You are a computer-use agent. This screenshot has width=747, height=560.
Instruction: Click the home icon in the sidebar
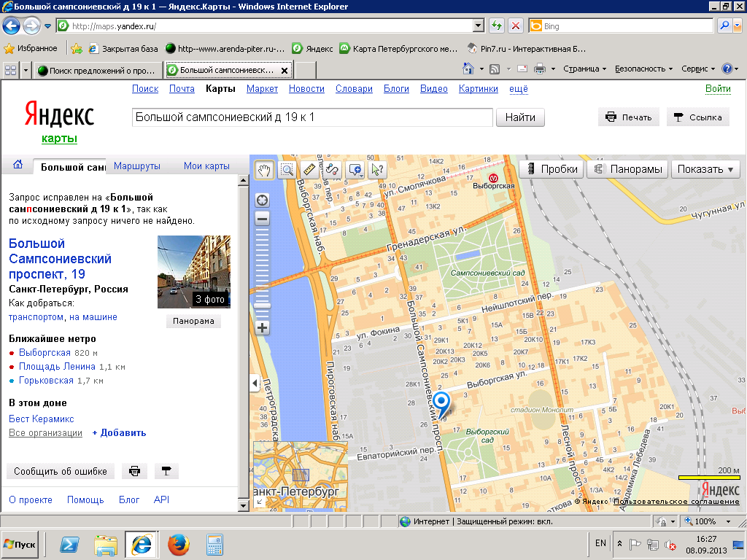pyautogui.click(x=18, y=165)
